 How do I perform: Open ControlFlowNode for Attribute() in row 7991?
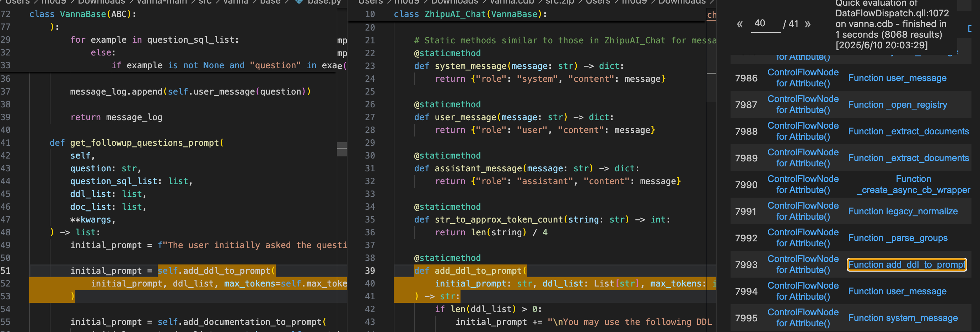803,211
